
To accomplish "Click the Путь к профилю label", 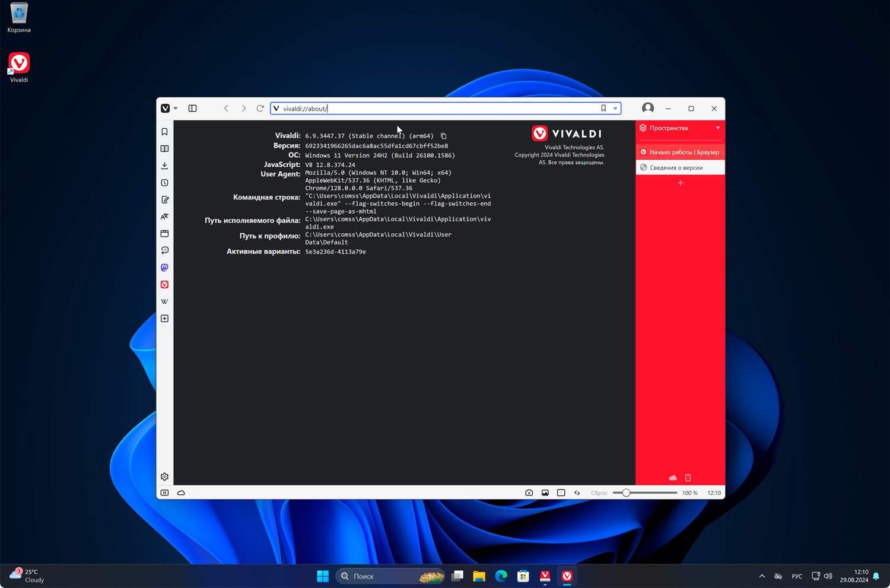I will click(x=270, y=236).
